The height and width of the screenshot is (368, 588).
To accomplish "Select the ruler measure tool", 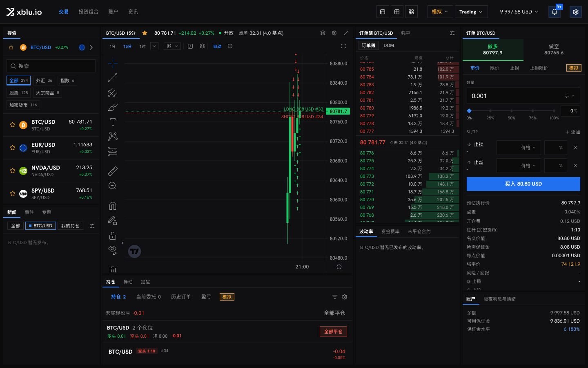I will [x=113, y=171].
